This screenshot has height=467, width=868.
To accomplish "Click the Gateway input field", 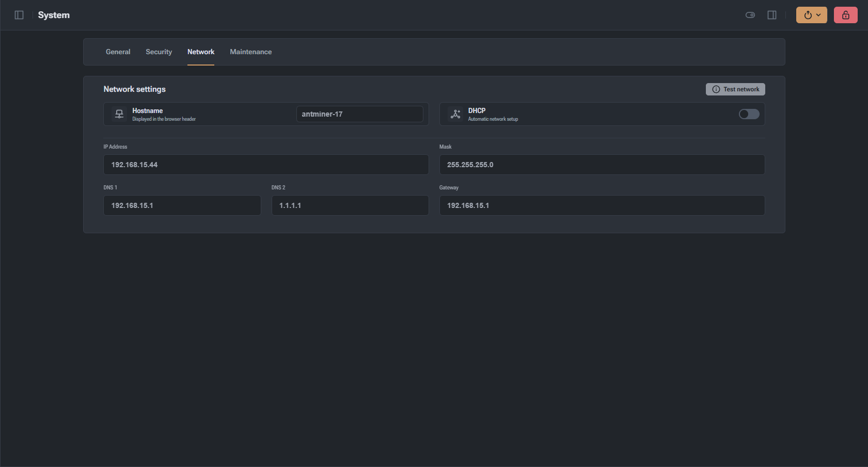I will click(602, 205).
